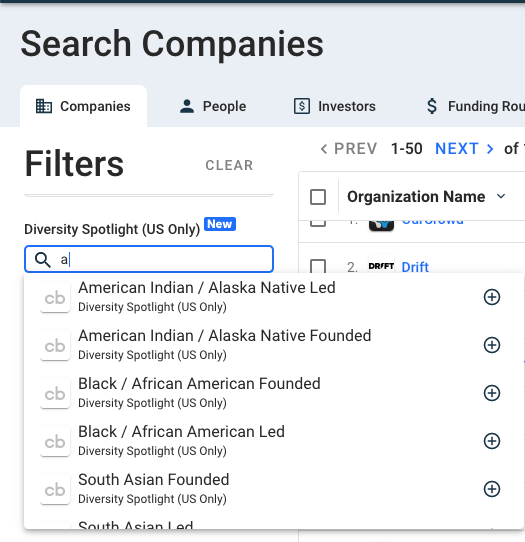Open the Funding Rounds tab
525x542 pixels.
[x=475, y=106]
